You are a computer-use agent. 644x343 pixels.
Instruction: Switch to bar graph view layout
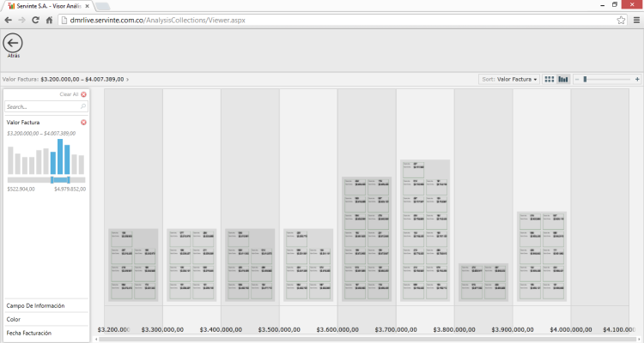click(x=563, y=79)
